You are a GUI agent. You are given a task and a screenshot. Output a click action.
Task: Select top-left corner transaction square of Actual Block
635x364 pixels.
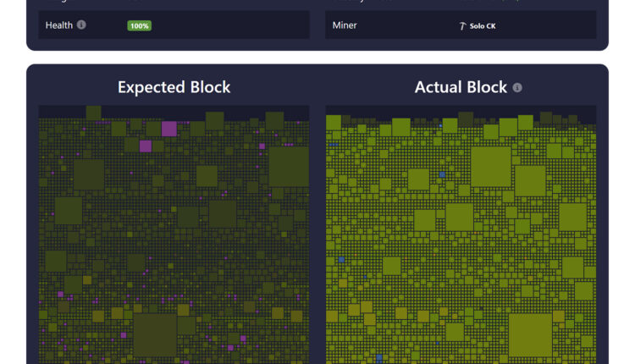(x=334, y=123)
